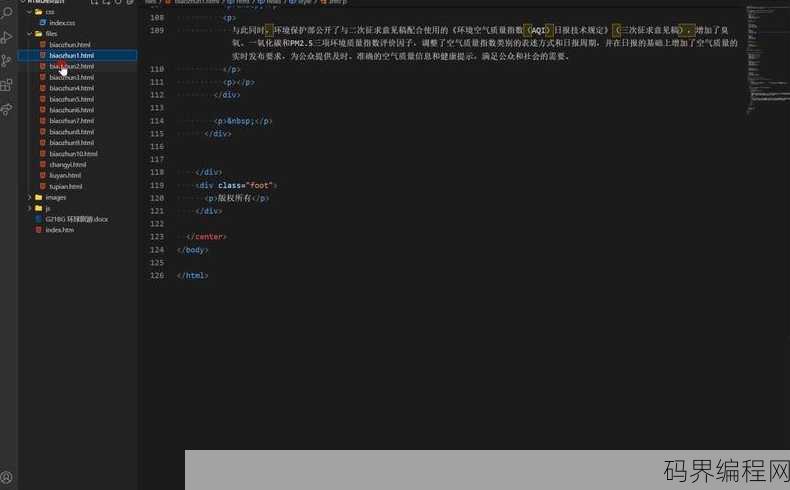This screenshot has height=490, width=790.
Task: Click the <p> tag on line 108
Action: coord(229,18)
